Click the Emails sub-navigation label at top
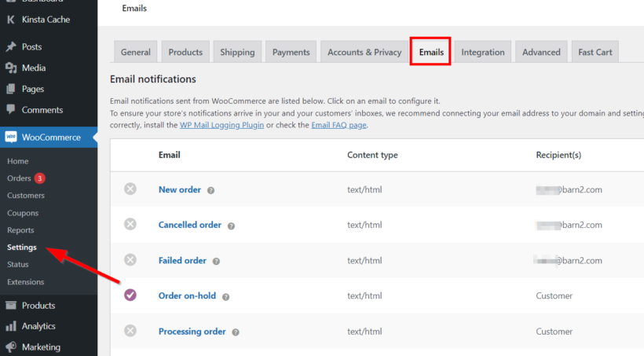 (x=134, y=8)
